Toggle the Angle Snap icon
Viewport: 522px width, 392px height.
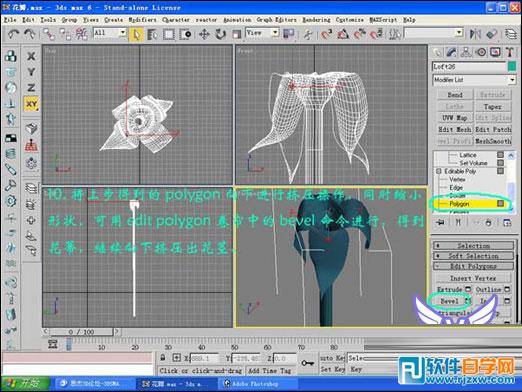coord(343,34)
